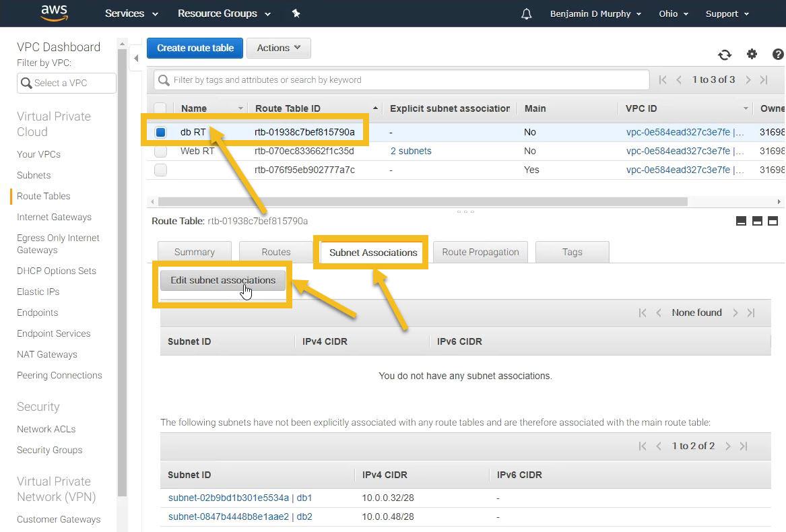The image size is (786, 532).
Task: Switch to the Summary tab
Action: point(195,253)
